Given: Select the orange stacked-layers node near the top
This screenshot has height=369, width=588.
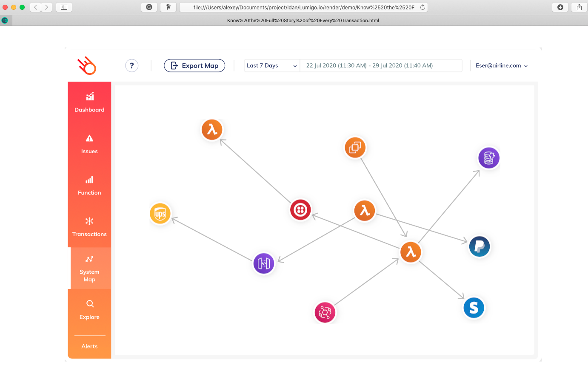Looking at the screenshot, I should [x=355, y=147].
